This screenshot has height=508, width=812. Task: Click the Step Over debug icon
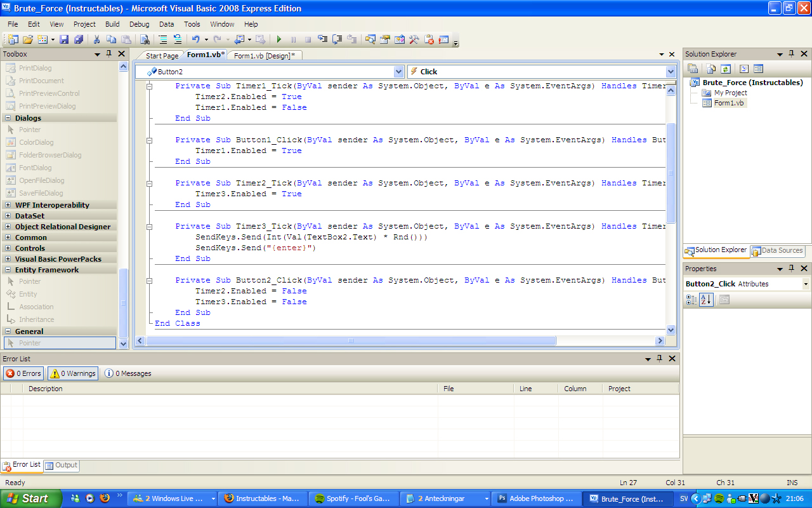pyautogui.click(x=337, y=39)
